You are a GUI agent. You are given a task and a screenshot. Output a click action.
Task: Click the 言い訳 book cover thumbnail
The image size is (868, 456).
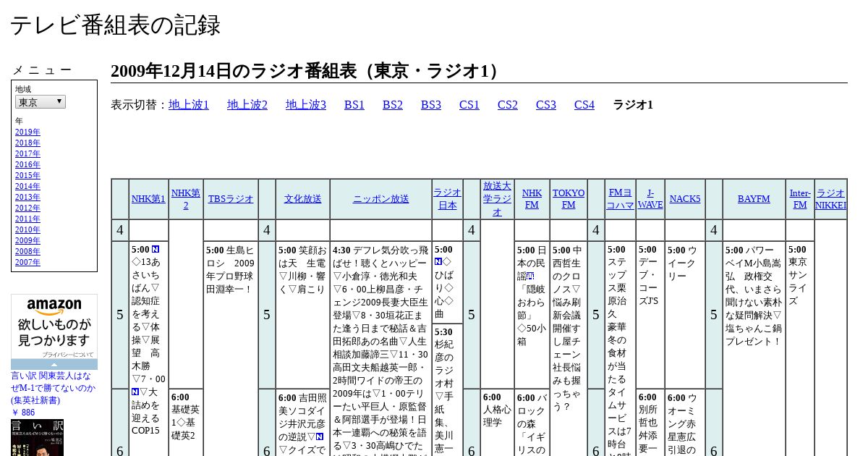pyautogui.click(x=37, y=437)
